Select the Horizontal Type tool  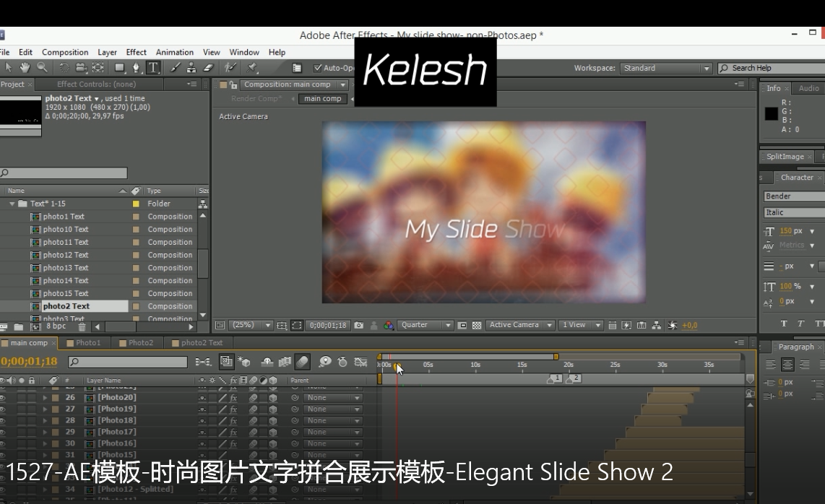click(153, 67)
